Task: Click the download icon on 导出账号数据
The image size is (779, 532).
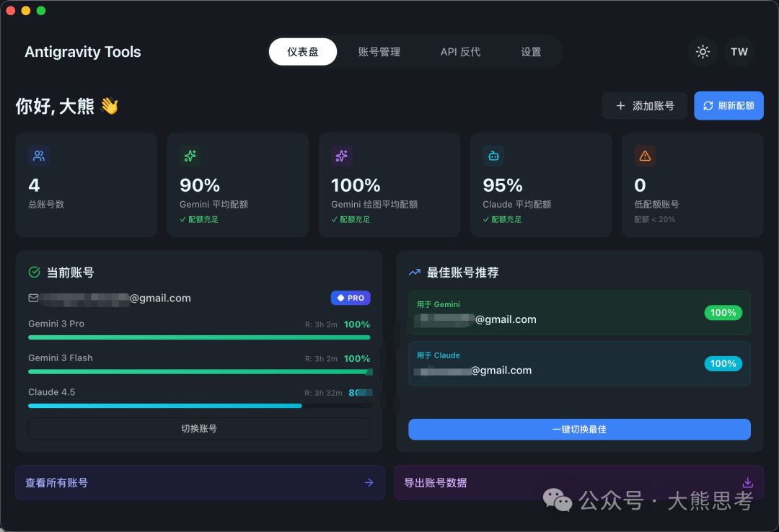Action: [748, 482]
